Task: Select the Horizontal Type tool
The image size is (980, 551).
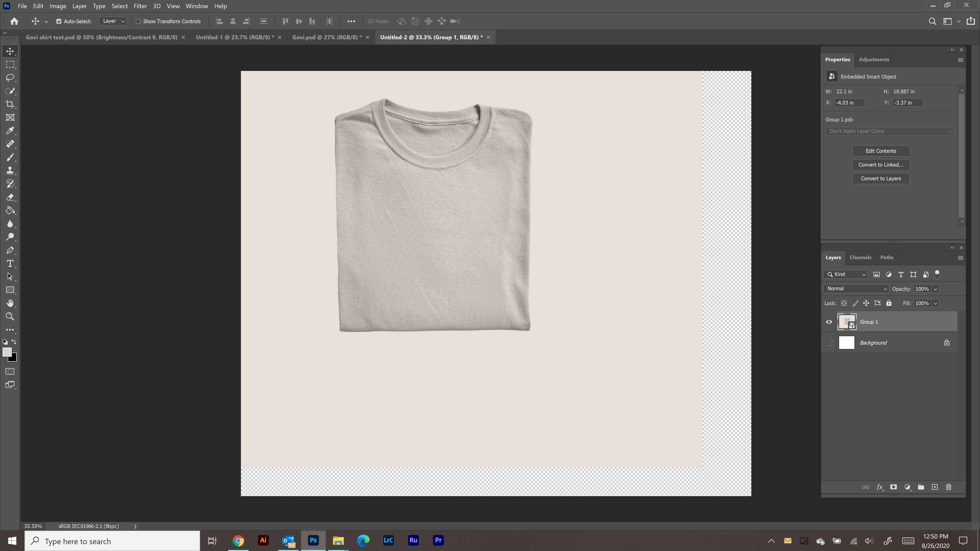Action: coord(10,264)
